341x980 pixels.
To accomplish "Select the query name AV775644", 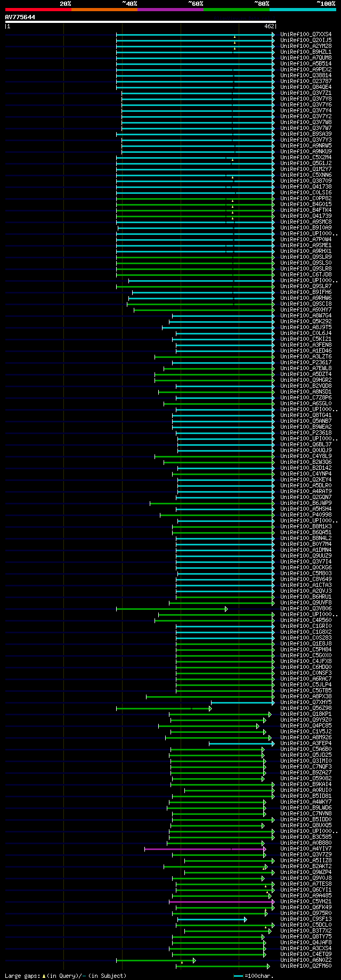I will click(x=20, y=17).
